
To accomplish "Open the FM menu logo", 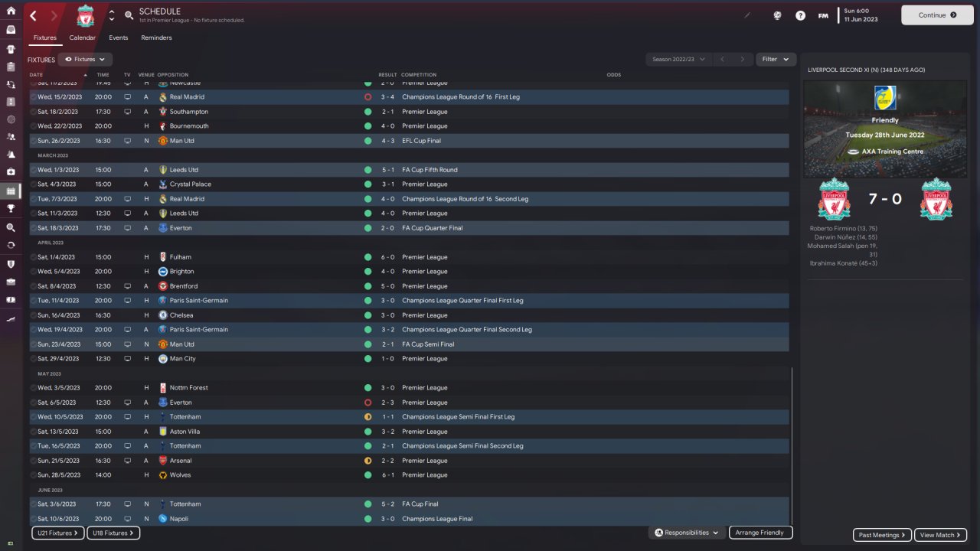I will [x=823, y=15].
